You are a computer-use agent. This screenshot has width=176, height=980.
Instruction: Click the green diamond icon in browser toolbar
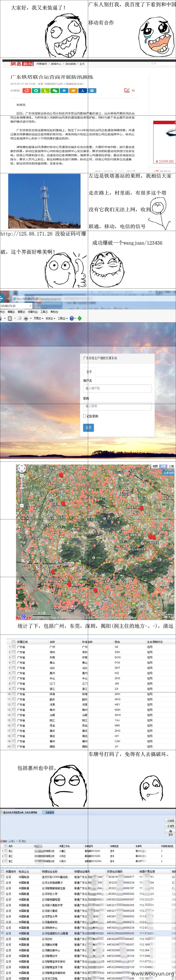point(79,318)
